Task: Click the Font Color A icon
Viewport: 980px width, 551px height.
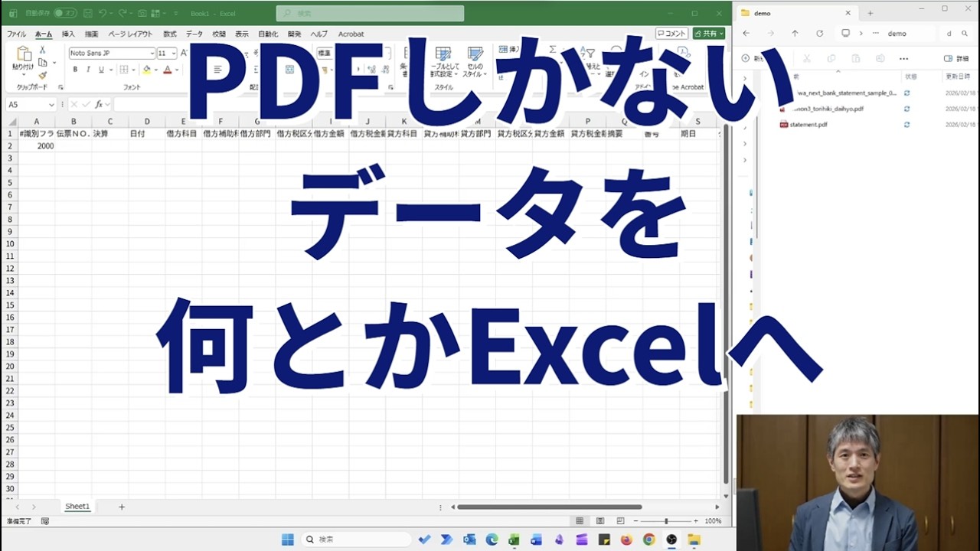Action: point(167,70)
